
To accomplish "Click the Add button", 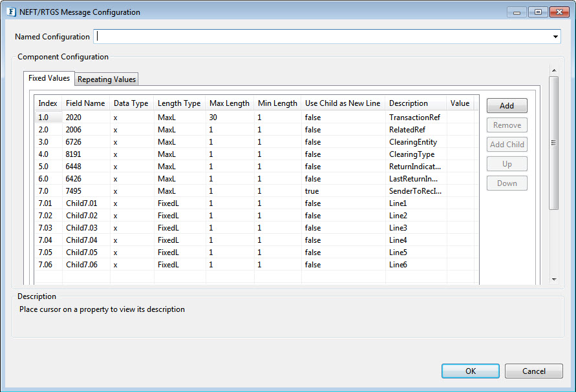I will coord(507,106).
